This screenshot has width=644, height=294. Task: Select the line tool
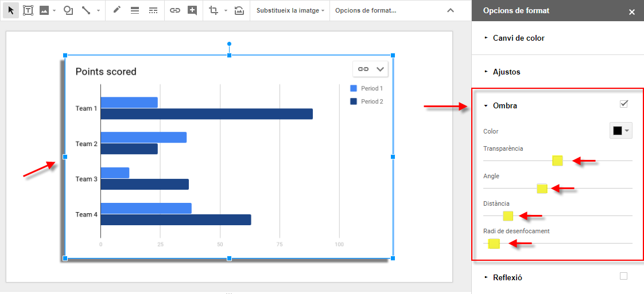86,11
